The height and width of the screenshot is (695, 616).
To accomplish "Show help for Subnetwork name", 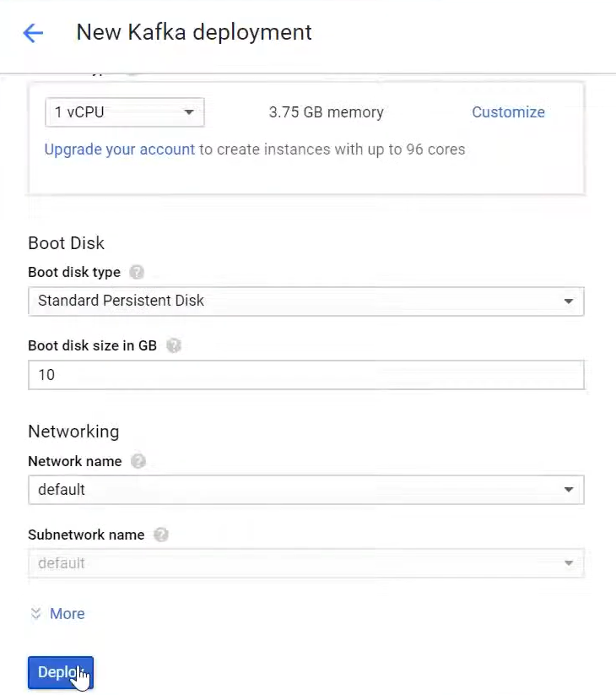I will coord(161,535).
